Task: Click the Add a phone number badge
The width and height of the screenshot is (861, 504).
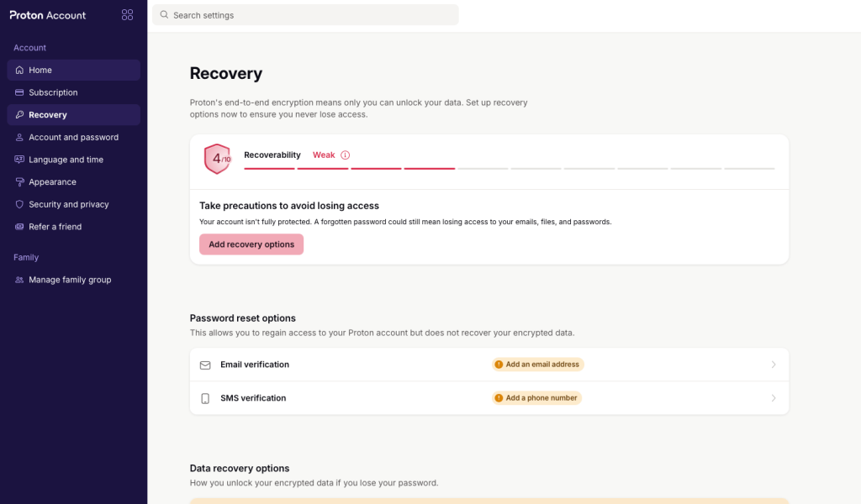Action: [x=536, y=398]
